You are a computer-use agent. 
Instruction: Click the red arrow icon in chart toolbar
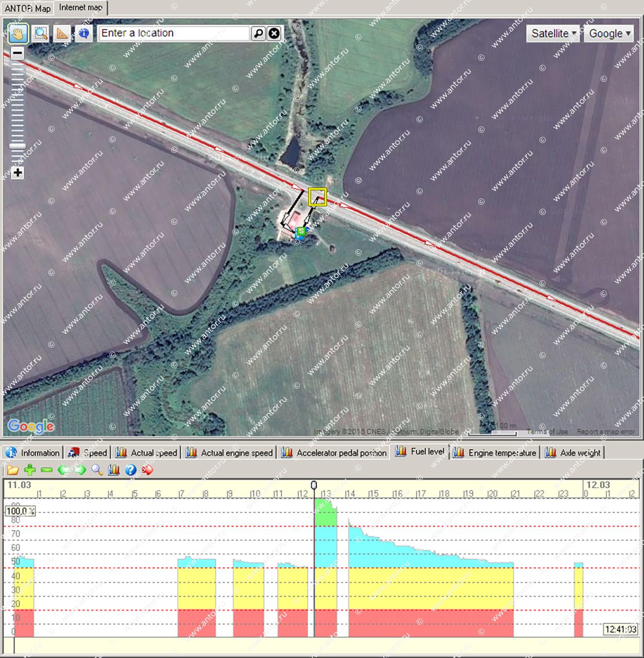click(x=147, y=470)
